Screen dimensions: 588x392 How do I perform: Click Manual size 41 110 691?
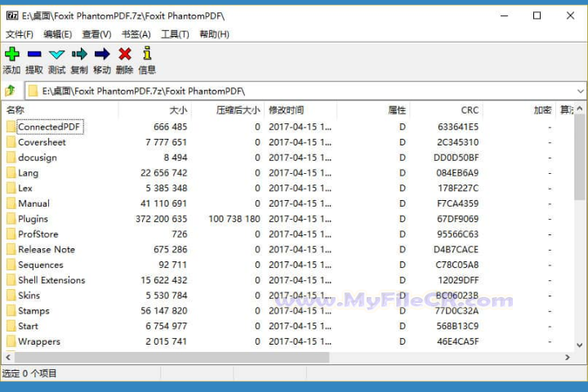163,203
